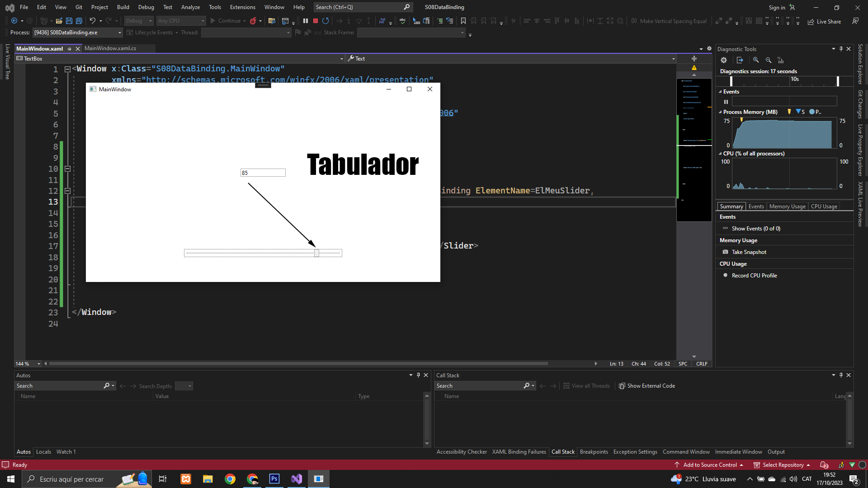Click Record CPU Profile

coord(754,276)
